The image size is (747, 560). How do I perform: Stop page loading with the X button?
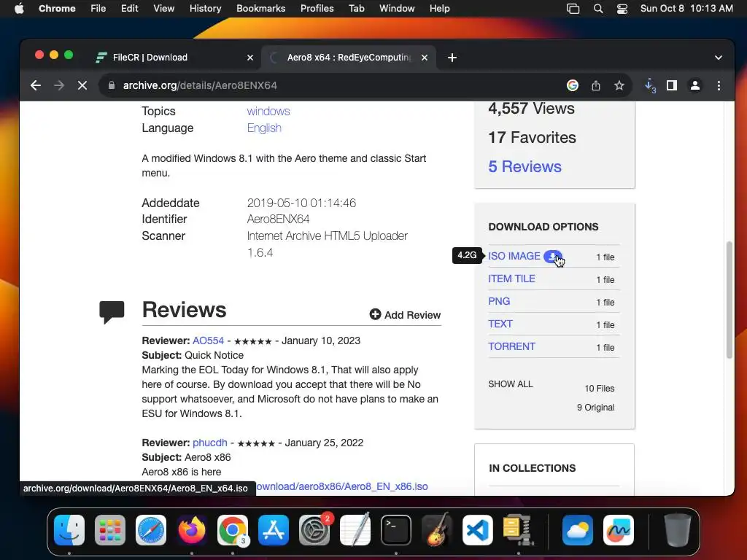pos(82,85)
